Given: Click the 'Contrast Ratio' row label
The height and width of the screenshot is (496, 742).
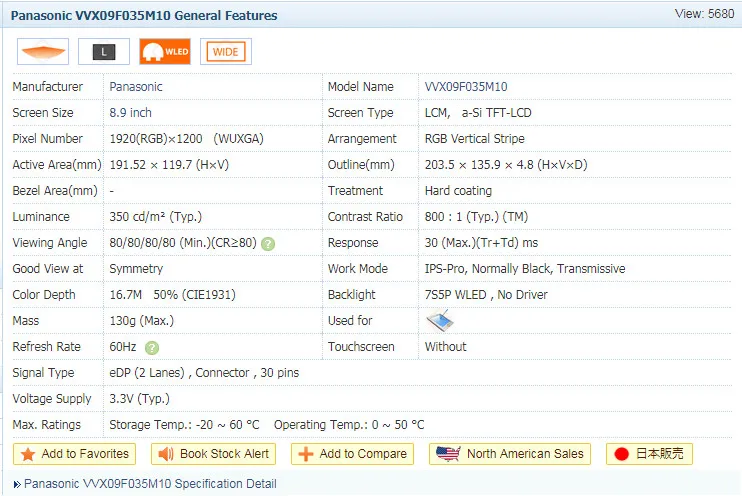Looking at the screenshot, I should tap(365, 217).
